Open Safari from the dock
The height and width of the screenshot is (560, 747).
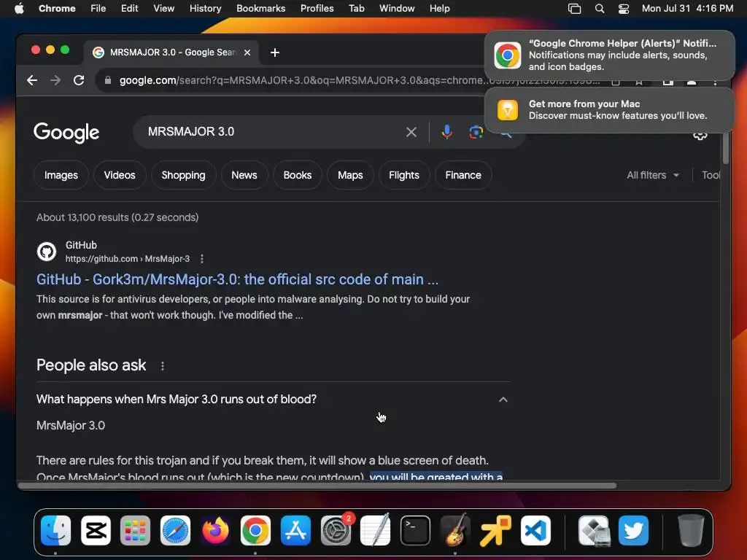point(175,530)
